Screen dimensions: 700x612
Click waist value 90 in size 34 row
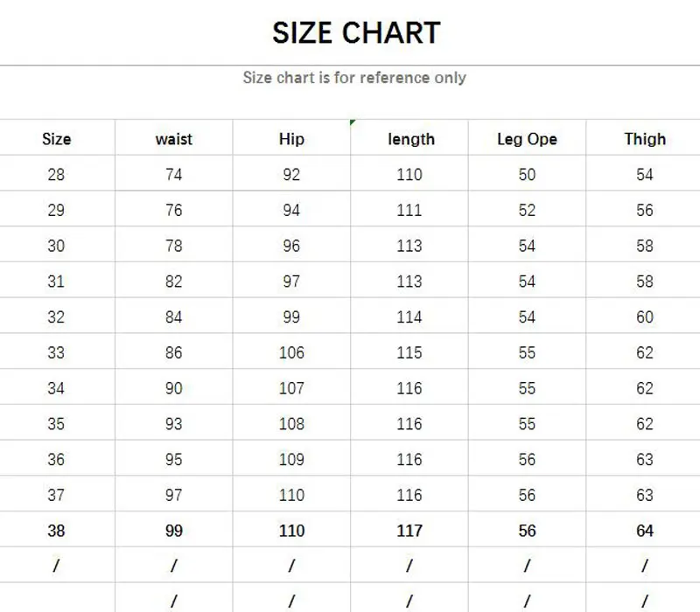click(173, 388)
